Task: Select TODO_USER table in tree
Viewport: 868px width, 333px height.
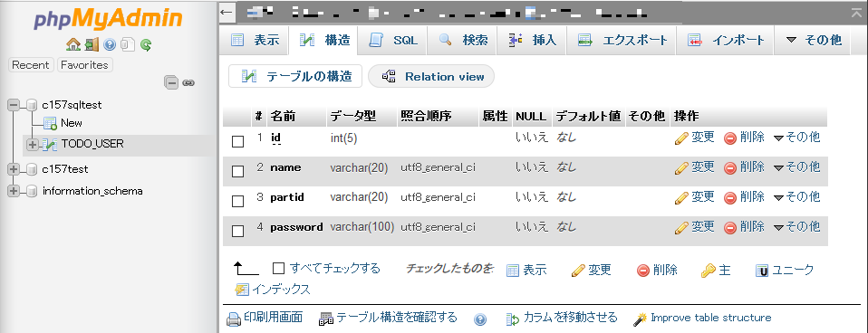Action: coord(92,145)
